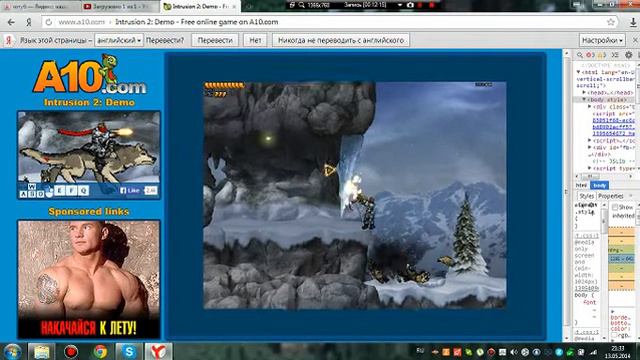Switch to Yandex browser taskbar icon
This screenshot has width=640, height=360.
pos(158,351)
